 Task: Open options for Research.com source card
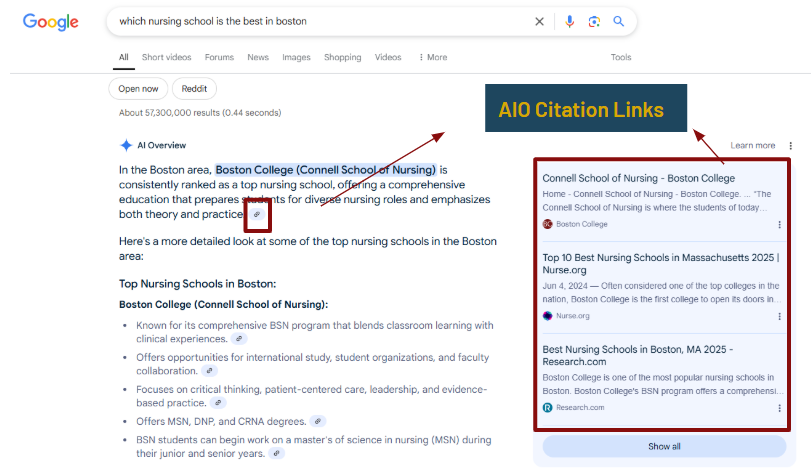tap(779, 408)
